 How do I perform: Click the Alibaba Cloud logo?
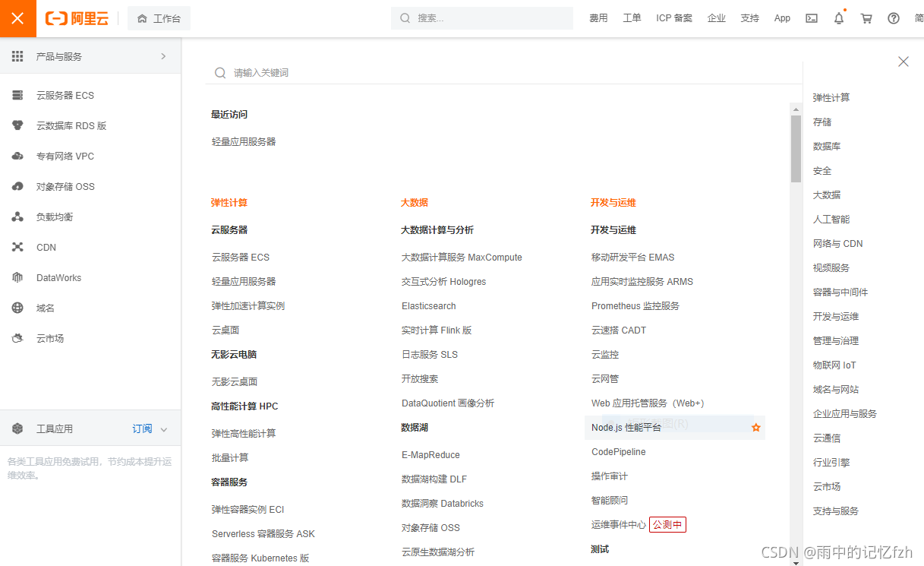(x=77, y=18)
